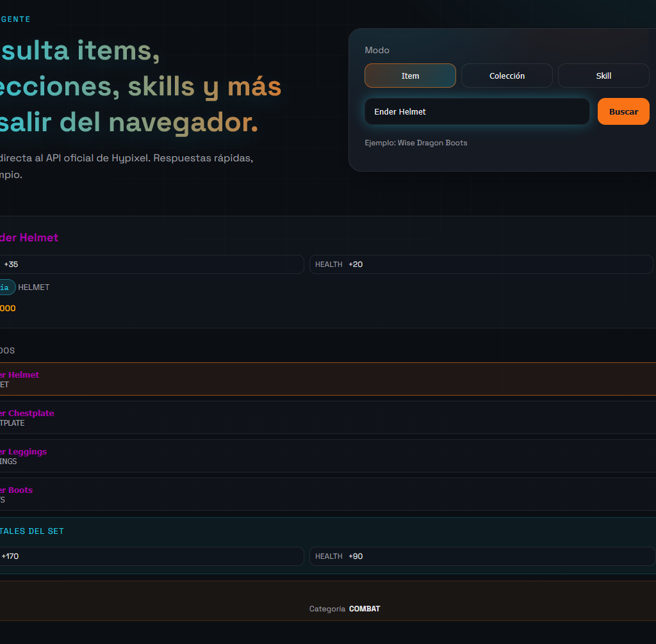
Task: Switch to Skill search mode
Action: (603, 76)
